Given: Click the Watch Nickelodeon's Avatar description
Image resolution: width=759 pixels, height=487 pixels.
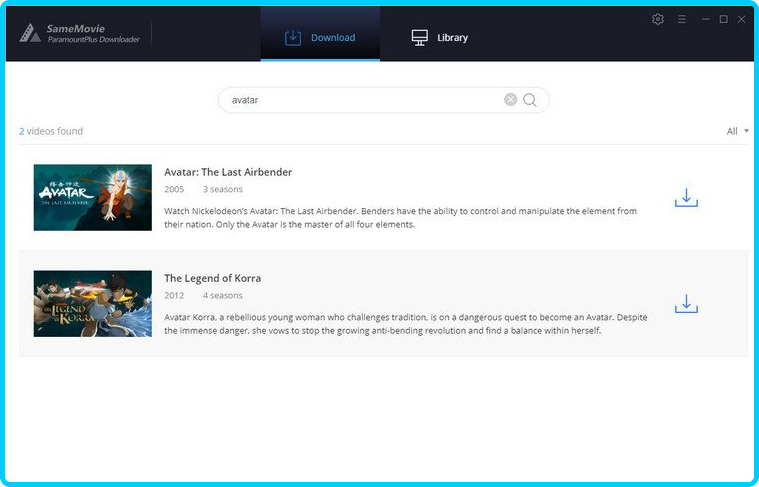Looking at the screenshot, I should pos(400,218).
